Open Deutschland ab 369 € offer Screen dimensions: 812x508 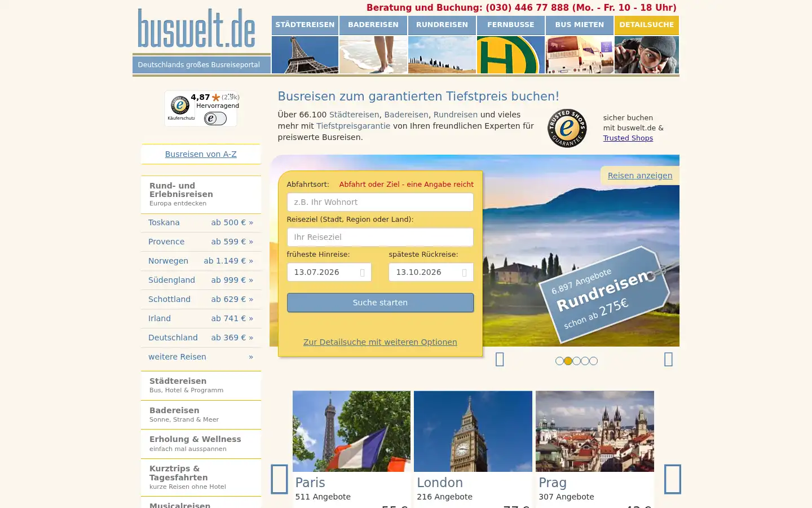(201, 338)
